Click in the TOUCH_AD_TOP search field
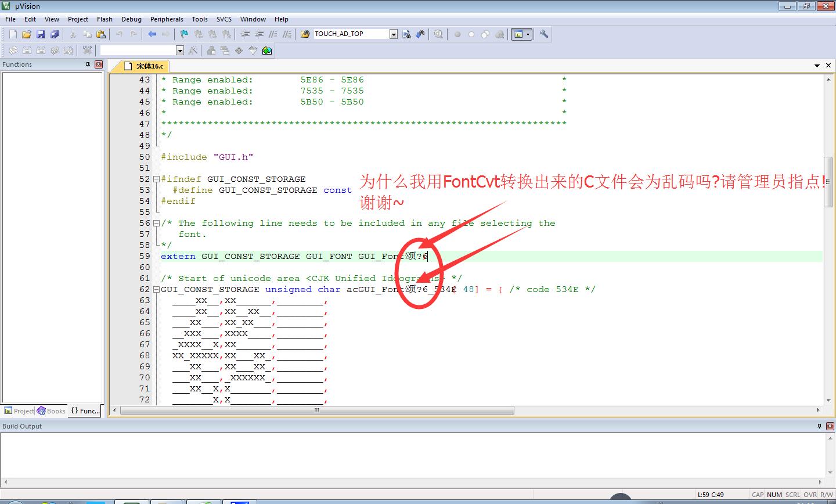This screenshot has width=836, height=504. 351,34
